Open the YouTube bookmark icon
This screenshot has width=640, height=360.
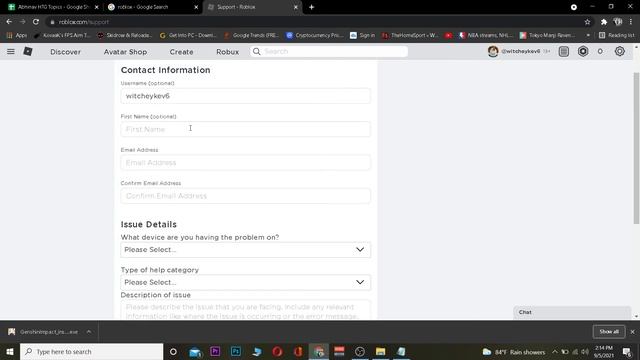coord(449,36)
